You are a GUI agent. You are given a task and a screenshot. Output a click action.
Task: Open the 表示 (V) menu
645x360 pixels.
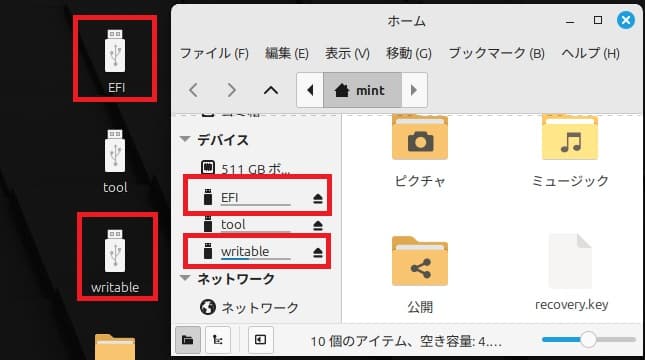click(347, 53)
